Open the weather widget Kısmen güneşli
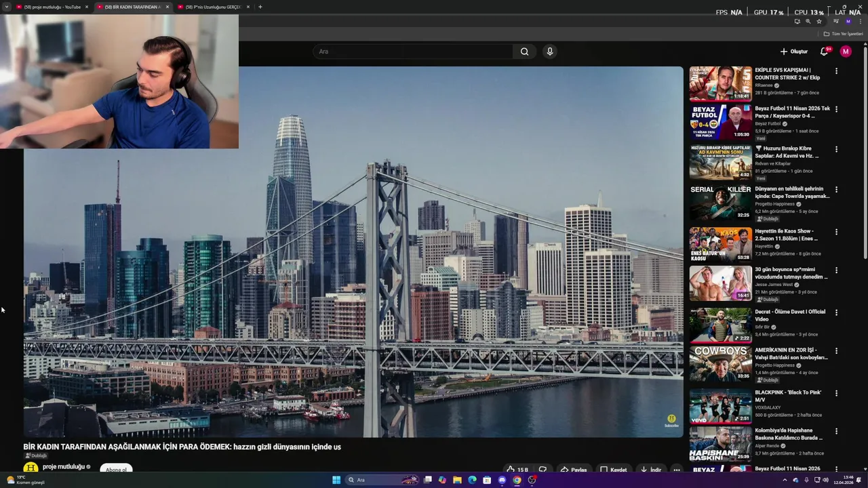The height and width of the screenshot is (488, 868). pyautogui.click(x=24, y=480)
